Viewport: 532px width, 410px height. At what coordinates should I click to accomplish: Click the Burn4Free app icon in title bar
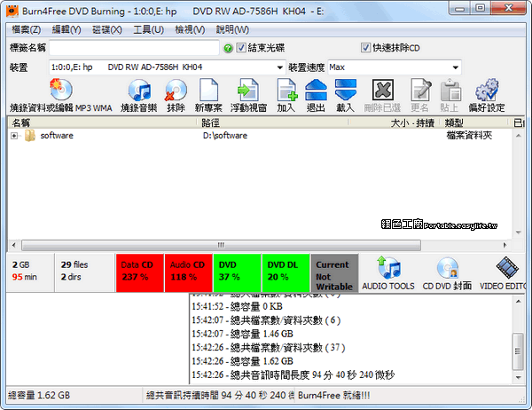12,12
